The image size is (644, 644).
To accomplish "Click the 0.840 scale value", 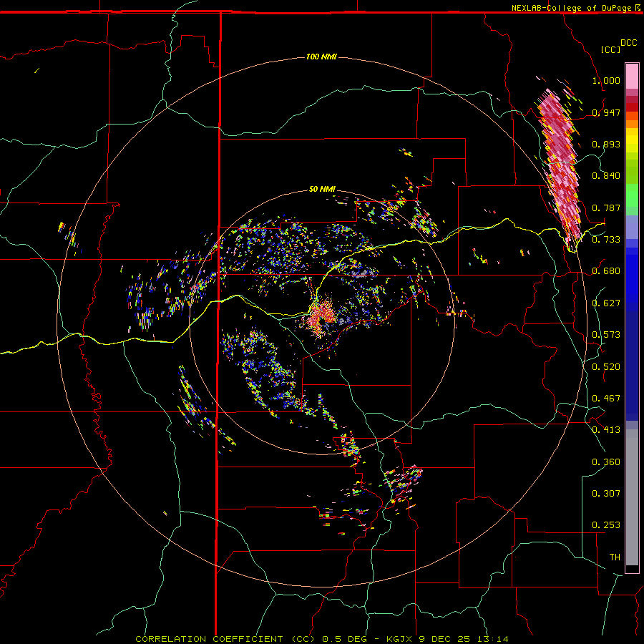I will pyautogui.click(x=606, y=176).
